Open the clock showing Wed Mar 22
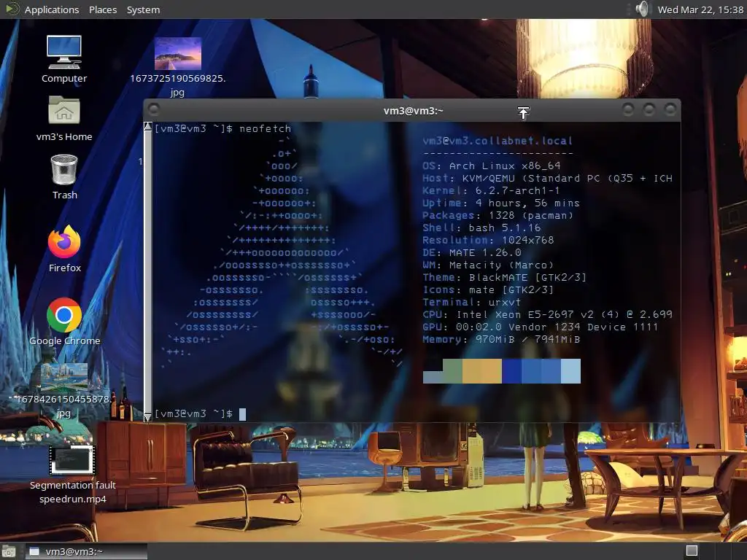747x560 pixels. coord(700,9)
